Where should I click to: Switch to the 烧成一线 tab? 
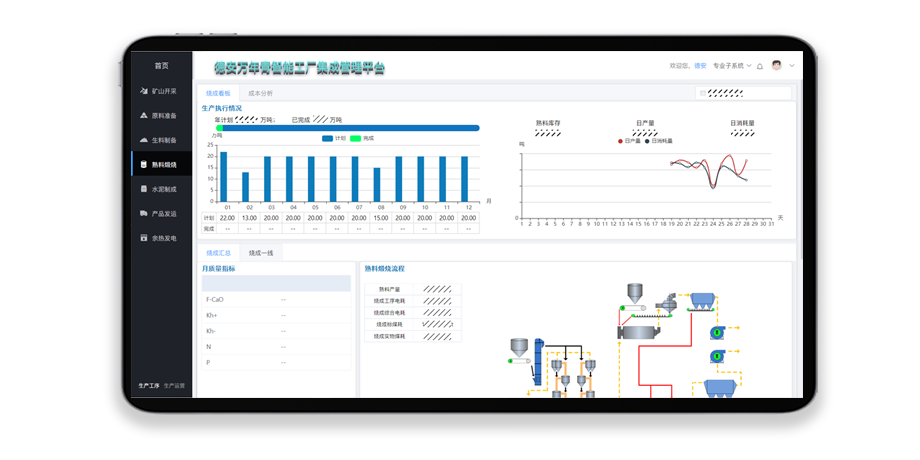pos(261,254)
